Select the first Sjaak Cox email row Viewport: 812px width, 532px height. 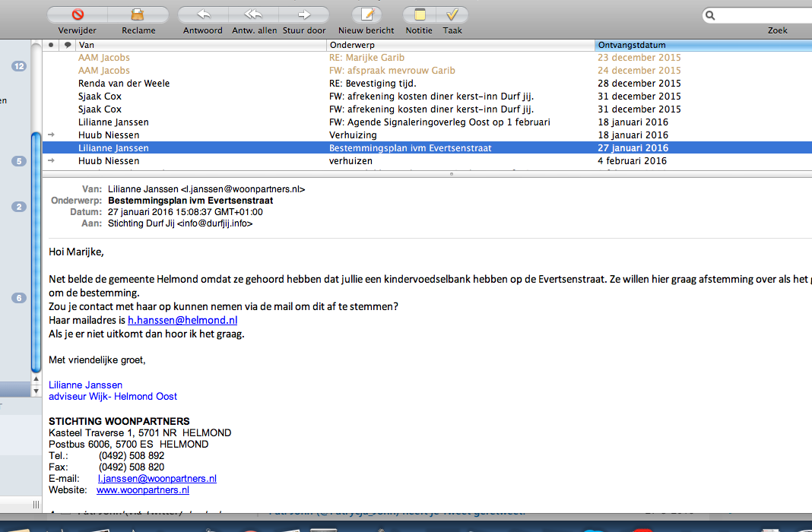[x=427, y=97]
